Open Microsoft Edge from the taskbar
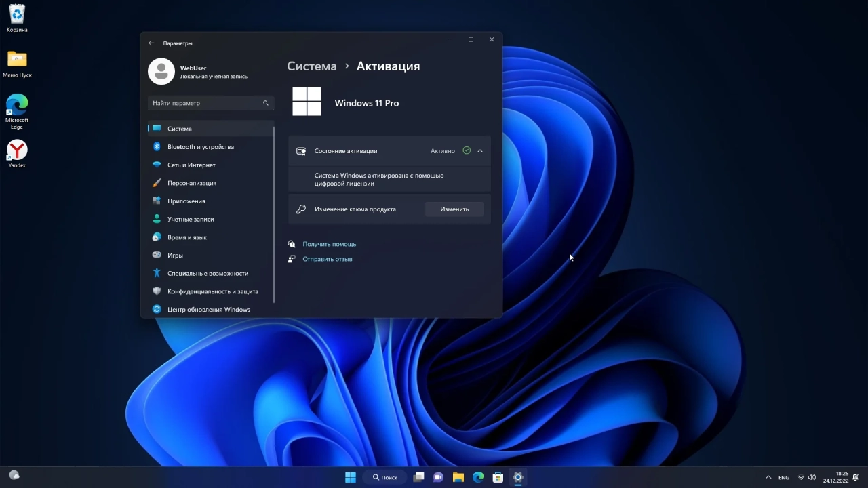 click(x=478, y=477)
